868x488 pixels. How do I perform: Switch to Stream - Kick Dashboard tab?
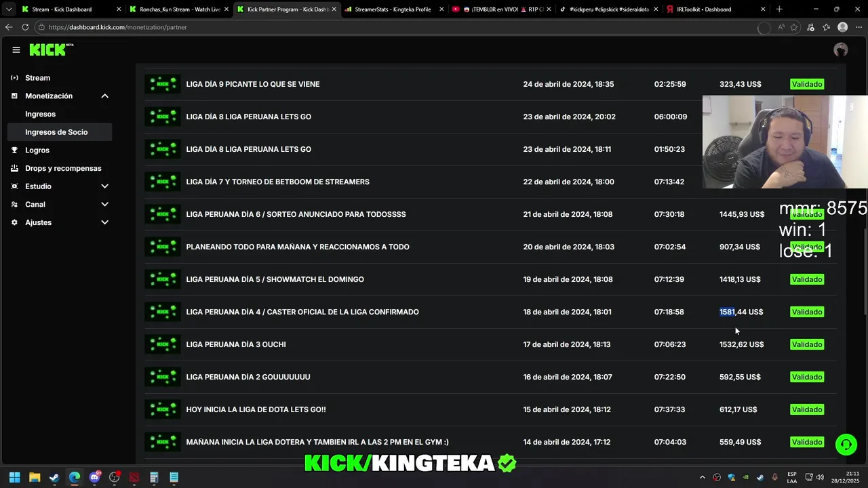click(71, 9)
